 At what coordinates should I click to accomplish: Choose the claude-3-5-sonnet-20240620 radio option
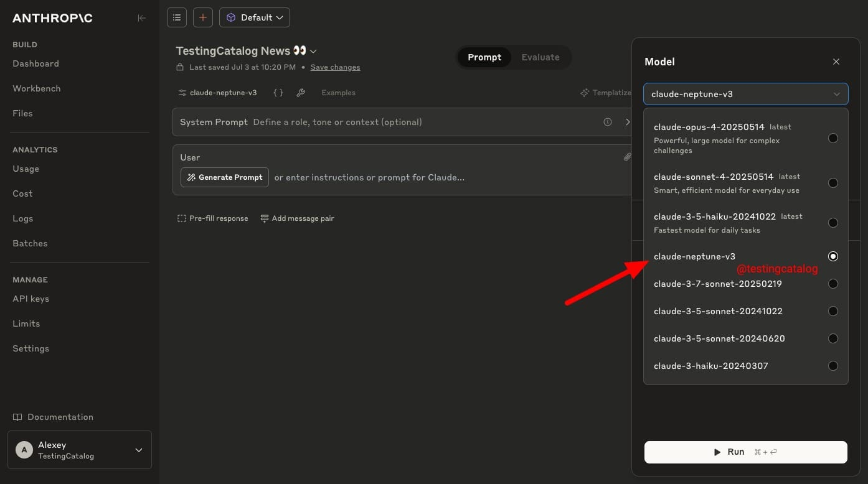(x=833, y=338)
